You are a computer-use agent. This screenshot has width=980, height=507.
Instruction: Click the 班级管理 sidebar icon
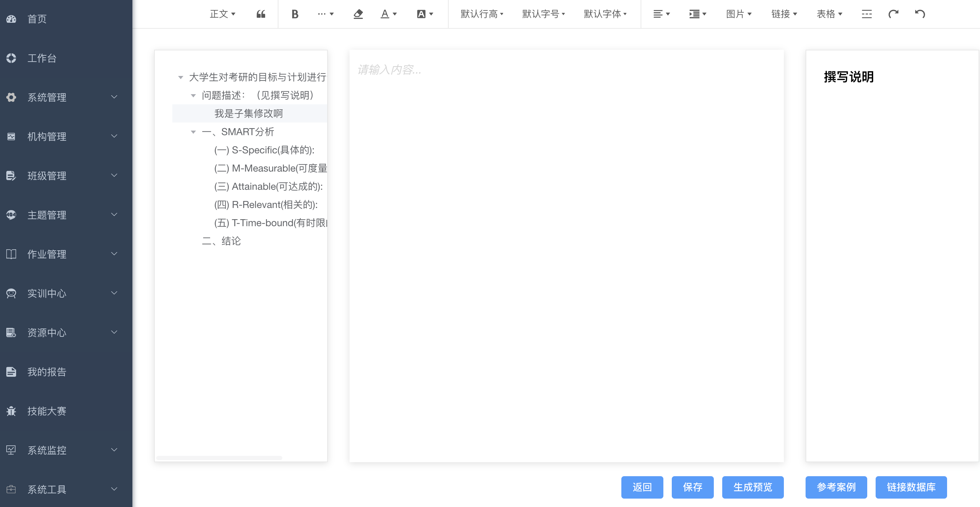[11, 176]
